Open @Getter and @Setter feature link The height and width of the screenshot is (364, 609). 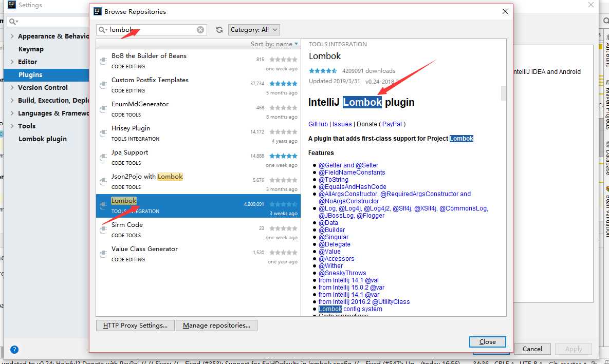[348, 165]
